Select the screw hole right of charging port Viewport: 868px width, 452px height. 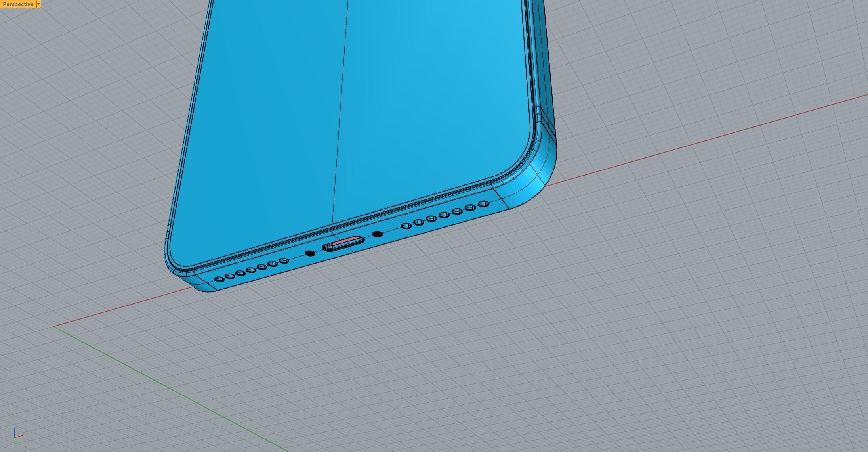(378, 234)
